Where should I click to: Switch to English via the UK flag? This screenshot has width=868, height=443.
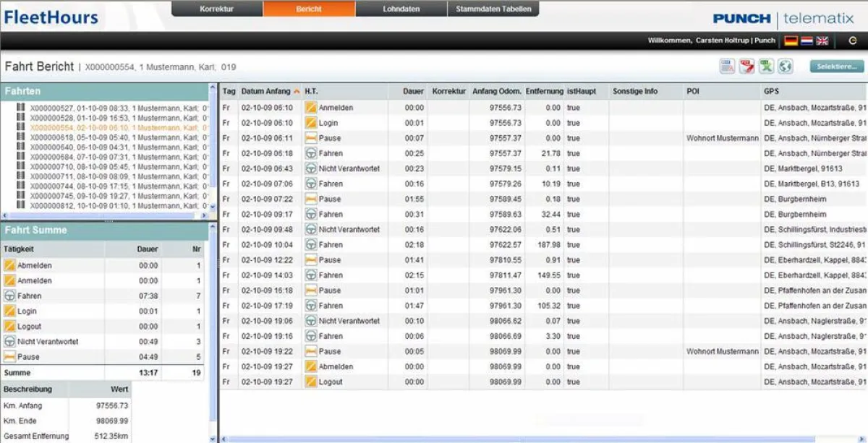click(822, 41)
